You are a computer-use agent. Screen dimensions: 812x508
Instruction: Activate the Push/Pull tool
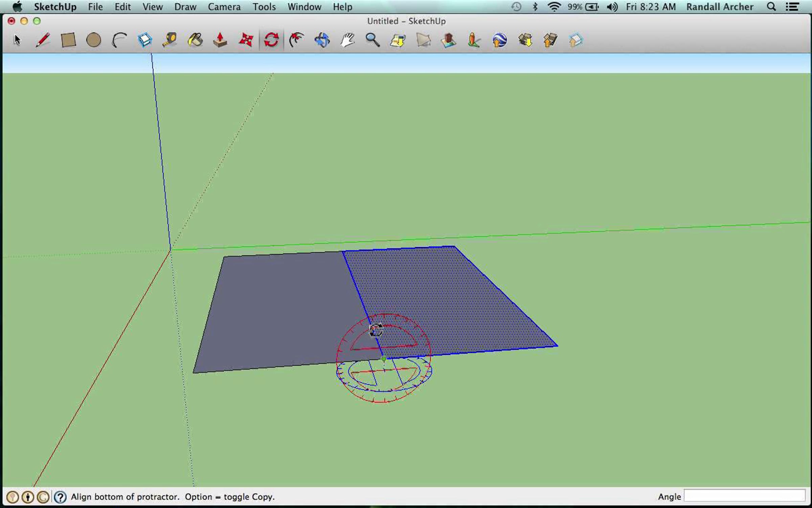click(x=220, y=40)
